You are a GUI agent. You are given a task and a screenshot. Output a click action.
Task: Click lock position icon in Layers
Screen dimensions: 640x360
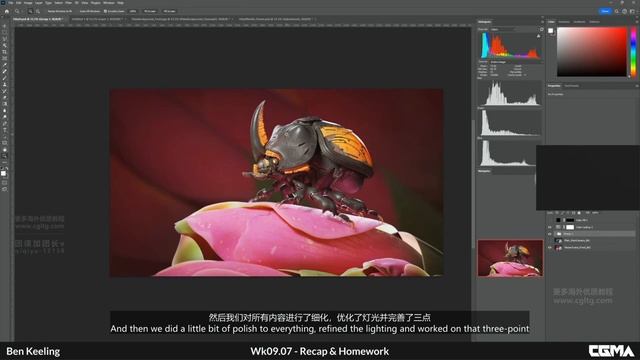tap(568, 213)
